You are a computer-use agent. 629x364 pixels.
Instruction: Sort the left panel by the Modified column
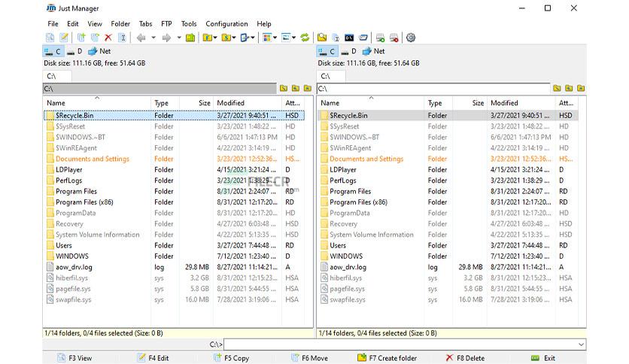[248, 103]
